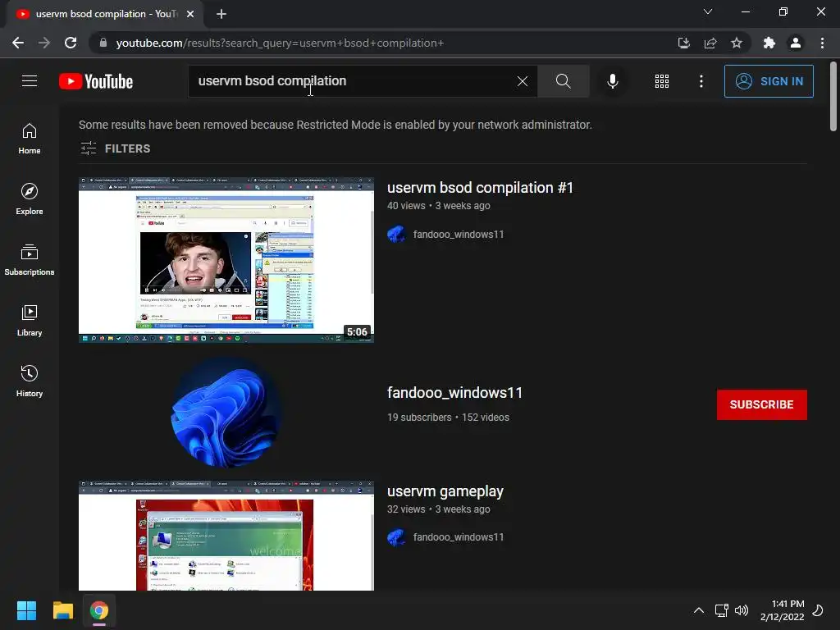Open the clock showing 1:41 PM
The width and height of the screenshot is (840, 630).
pyautogui.click(x=782, y=610)
